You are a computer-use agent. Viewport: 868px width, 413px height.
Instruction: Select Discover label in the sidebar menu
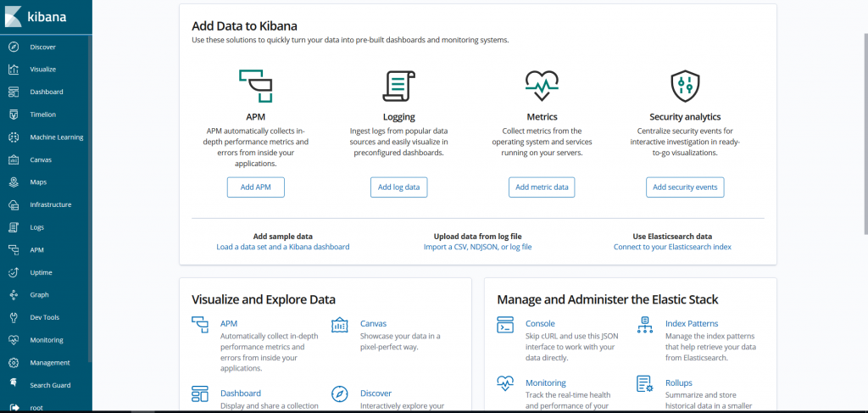(x=43, y=47)
